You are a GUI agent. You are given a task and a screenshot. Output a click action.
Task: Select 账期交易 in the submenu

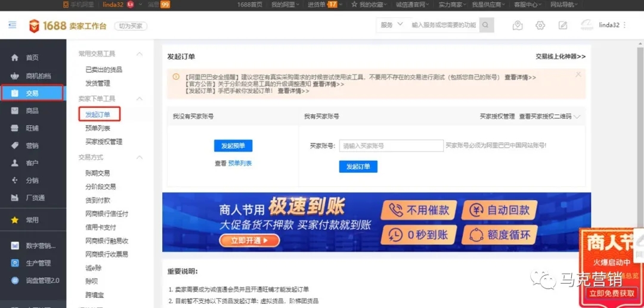point(98,173)
